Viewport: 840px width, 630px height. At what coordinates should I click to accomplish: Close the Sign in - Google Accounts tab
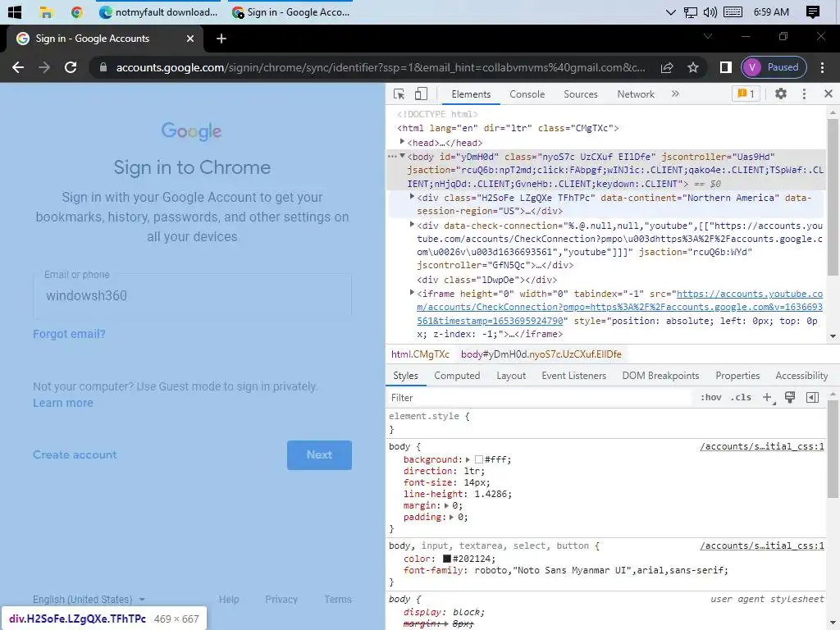pyautogui.click(x=189, y=39)
